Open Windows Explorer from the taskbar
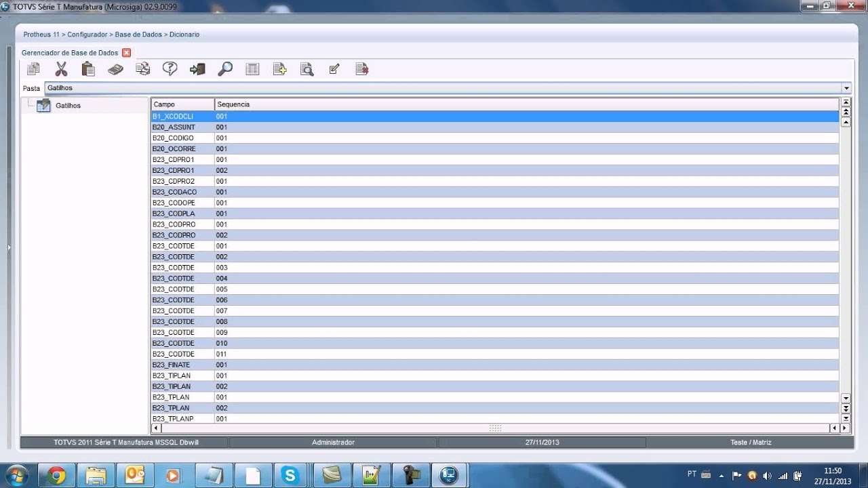The width and height of the screenshot is (868, 488). click(x=96, y=475)
